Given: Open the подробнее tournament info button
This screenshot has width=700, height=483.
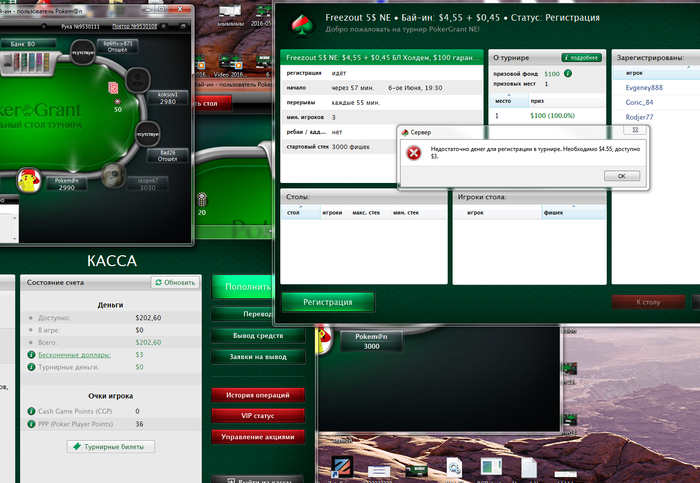Looking at the screenshot, I should 581,58.
